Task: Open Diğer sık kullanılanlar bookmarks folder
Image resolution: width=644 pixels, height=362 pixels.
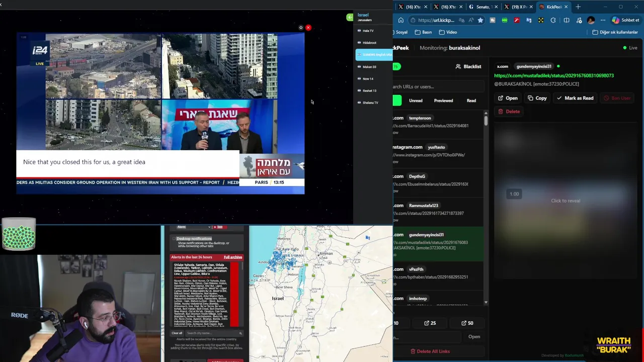Action: 615,32
